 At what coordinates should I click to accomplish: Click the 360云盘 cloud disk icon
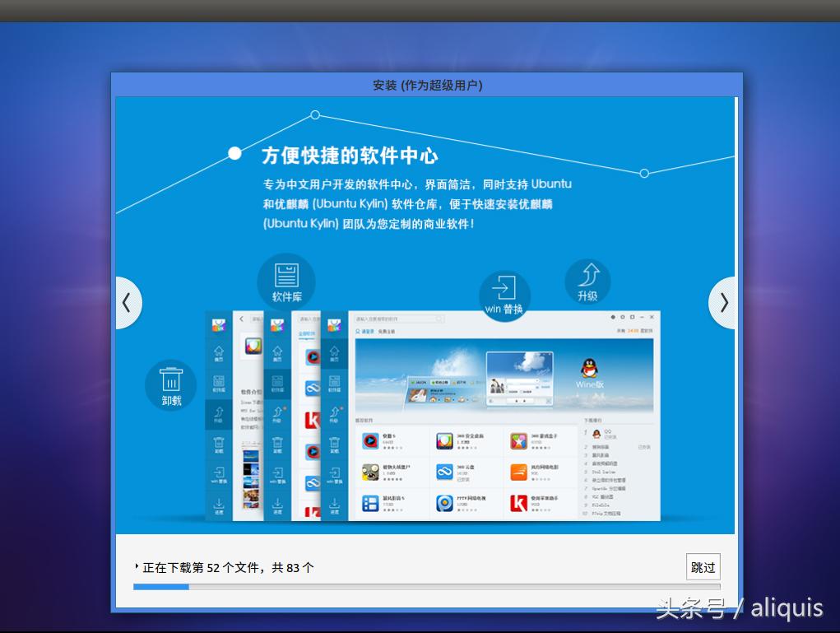(443, 469)
